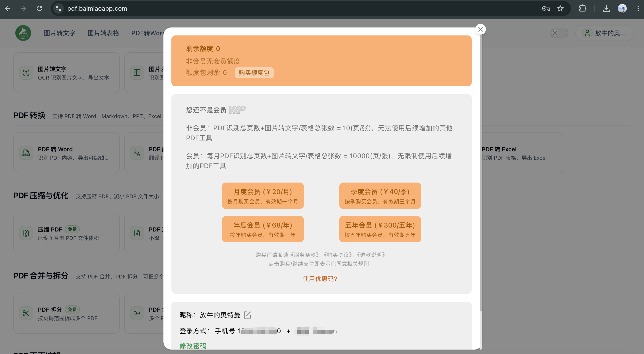Choose 季度会员 ¥40/季 plan

[x=380, y=196]
